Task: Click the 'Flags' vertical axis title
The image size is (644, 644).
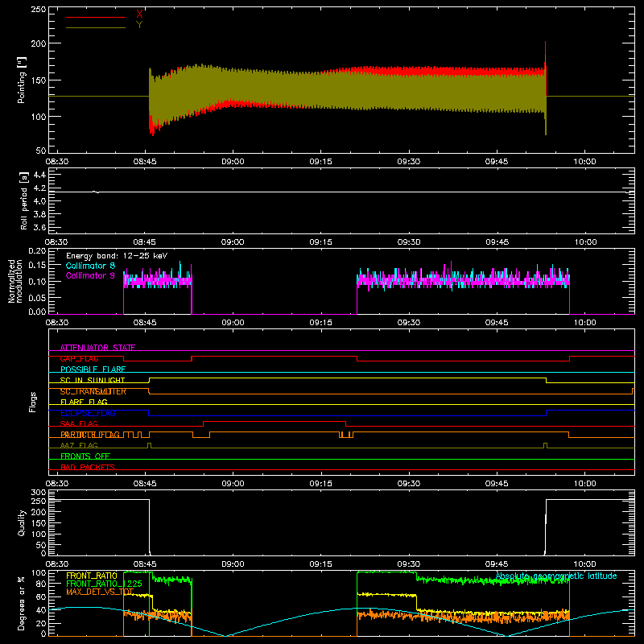Action: pos(32,402)
